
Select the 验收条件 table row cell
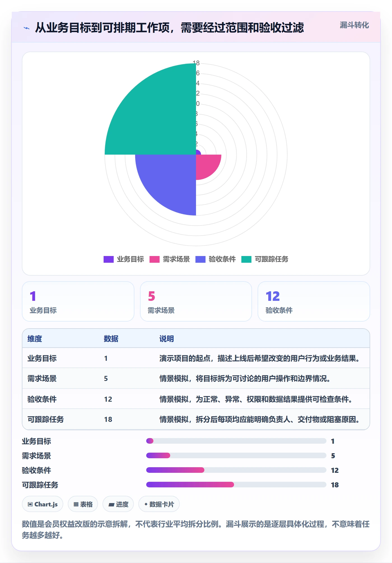tap(42, 399)
